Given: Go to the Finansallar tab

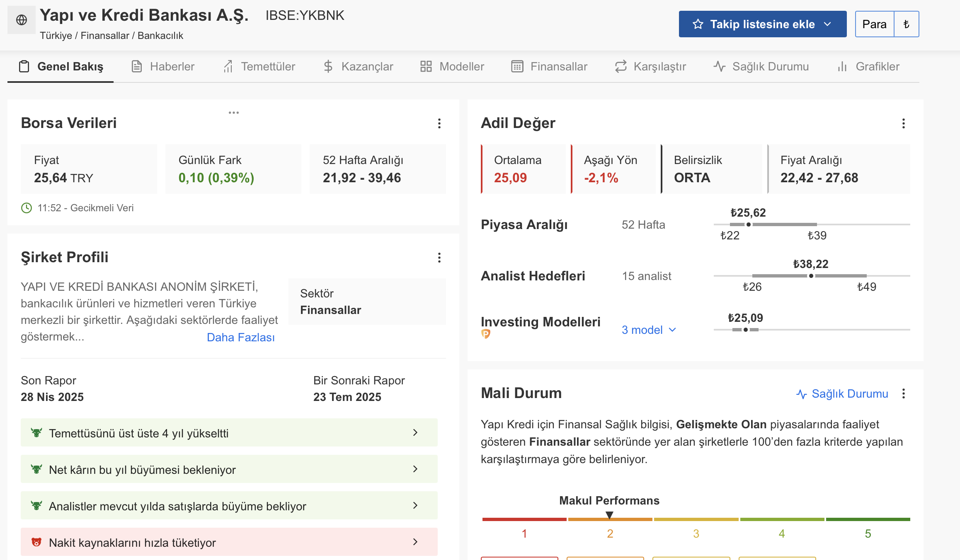Looking at the screenshot, I should [549, 66].
